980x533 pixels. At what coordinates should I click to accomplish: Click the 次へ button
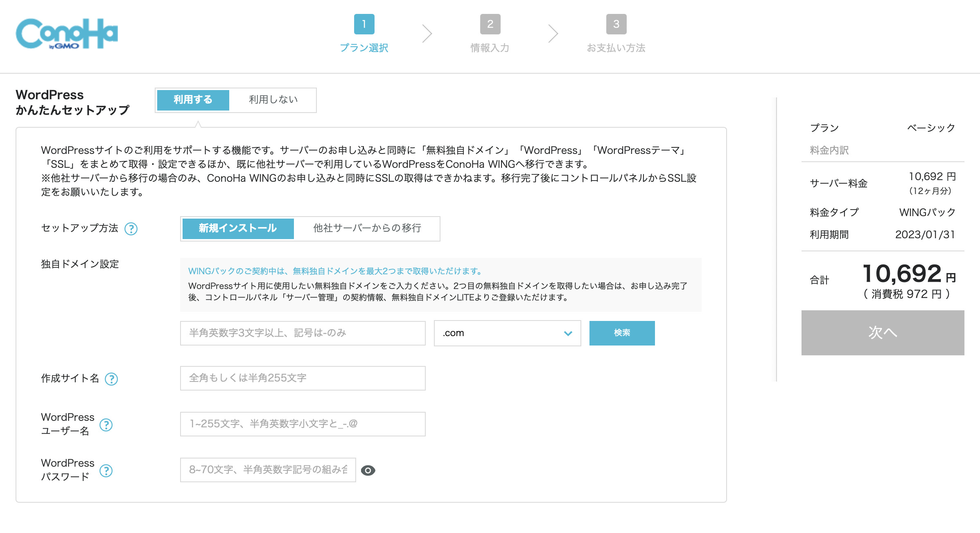[883, 332]
